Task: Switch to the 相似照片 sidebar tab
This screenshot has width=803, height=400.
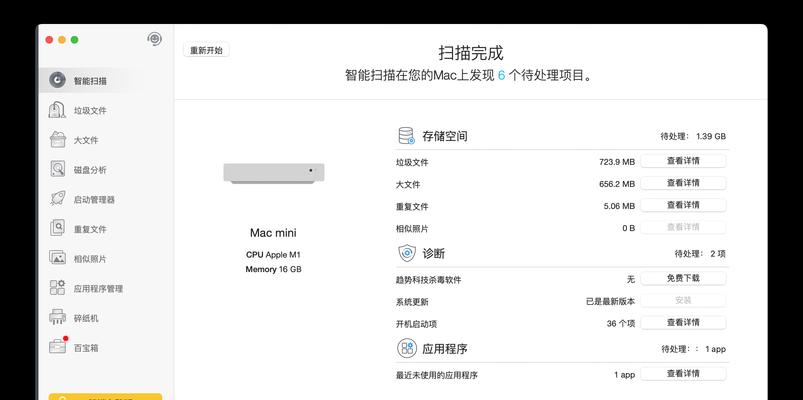Action: [105, 259]
